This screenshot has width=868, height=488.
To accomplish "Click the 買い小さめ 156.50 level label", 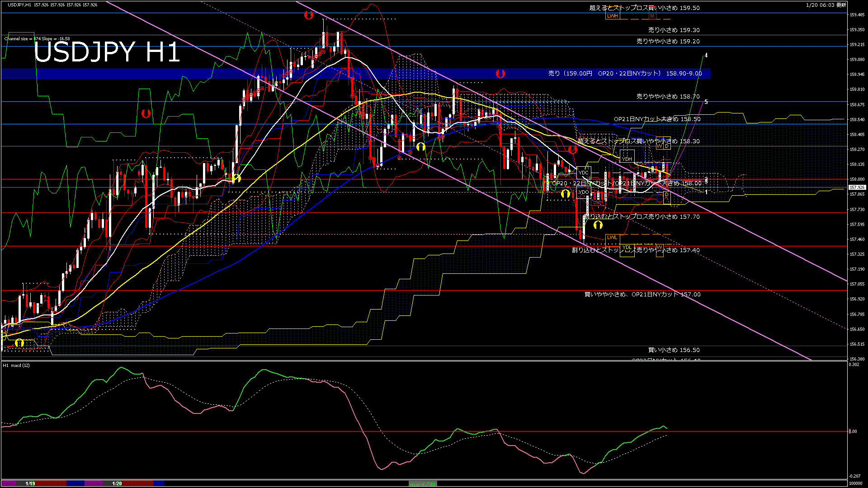I will coord(674,350).
